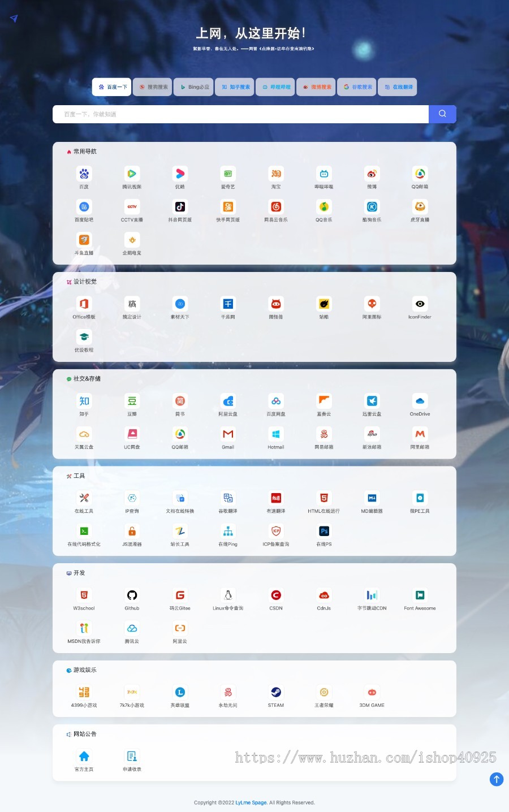Open the 有道翻译 icon
Screen dimensions: 509x812
[x=276, y=498]
